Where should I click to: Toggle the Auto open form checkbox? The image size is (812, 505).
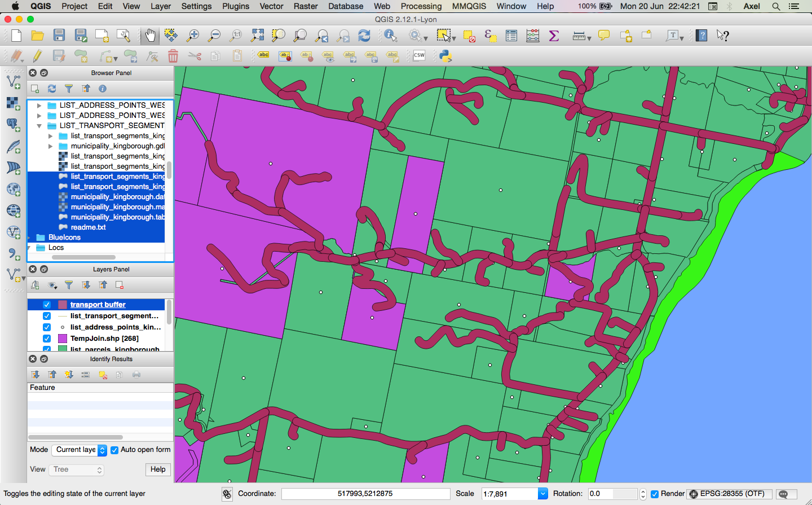tap(114, 450)
